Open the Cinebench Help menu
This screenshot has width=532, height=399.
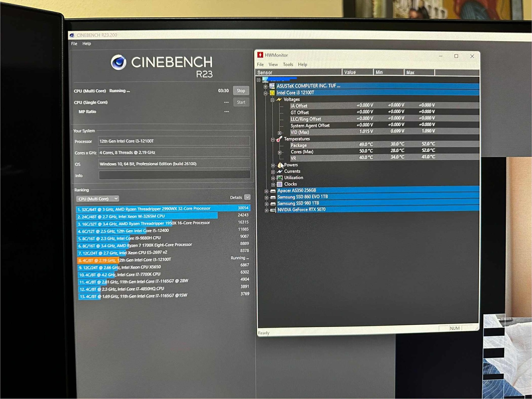(87, 44)
